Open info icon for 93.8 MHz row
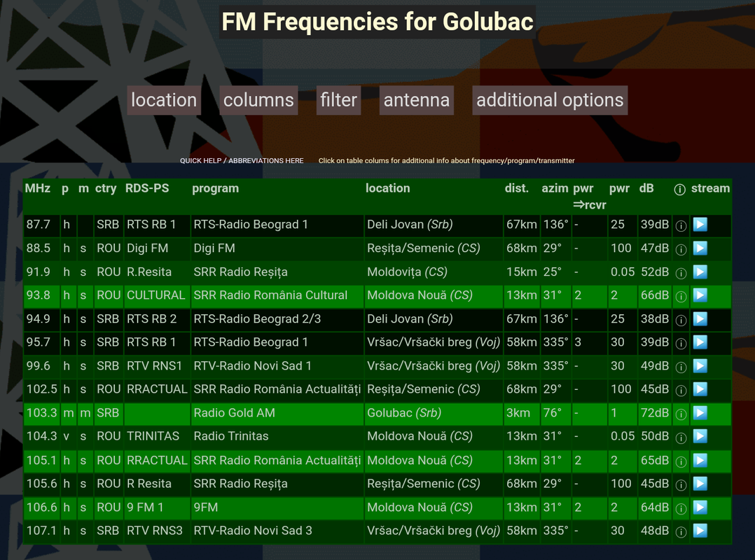Image resolution: width=755 pixels, height=560 pixels. 681,296
